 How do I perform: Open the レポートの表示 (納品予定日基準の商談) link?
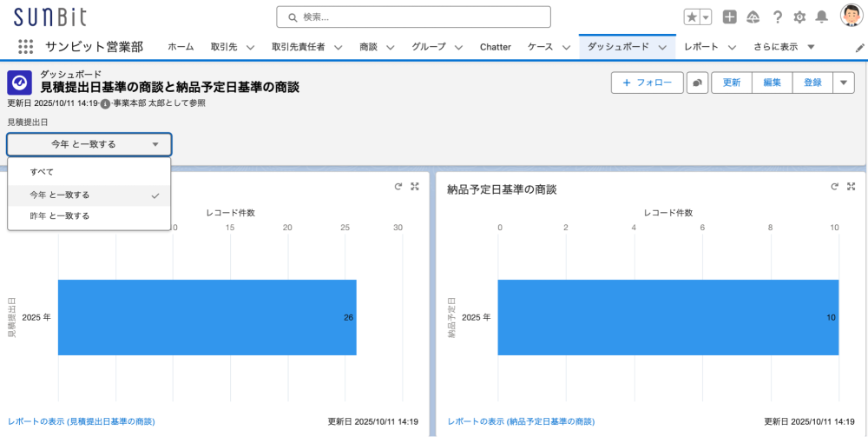(x=521, y=421)
